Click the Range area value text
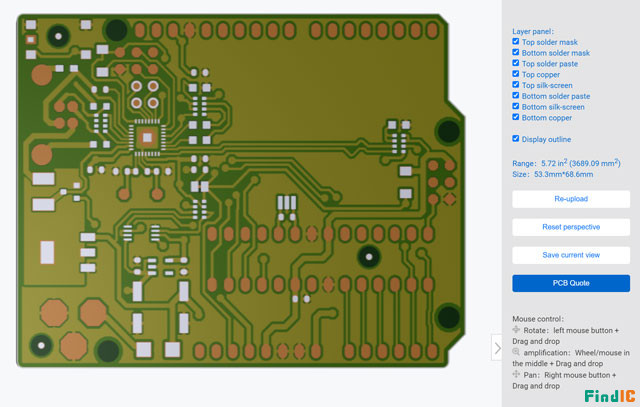 581,163
